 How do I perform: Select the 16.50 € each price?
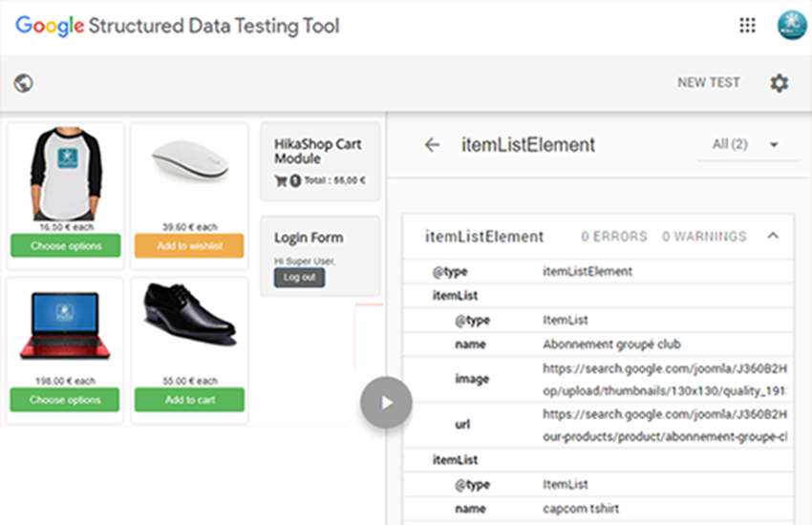pos(66,227)
